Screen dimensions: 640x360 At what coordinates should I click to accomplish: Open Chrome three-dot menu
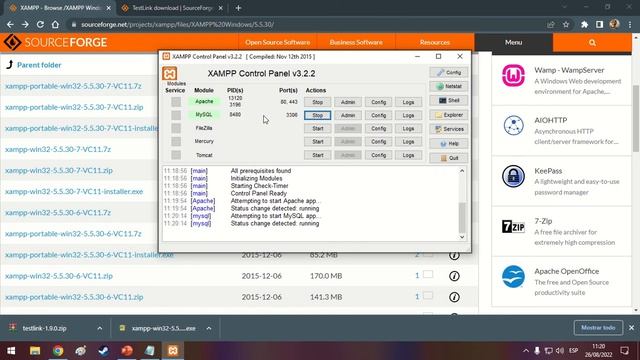click(x=630, y=24)
